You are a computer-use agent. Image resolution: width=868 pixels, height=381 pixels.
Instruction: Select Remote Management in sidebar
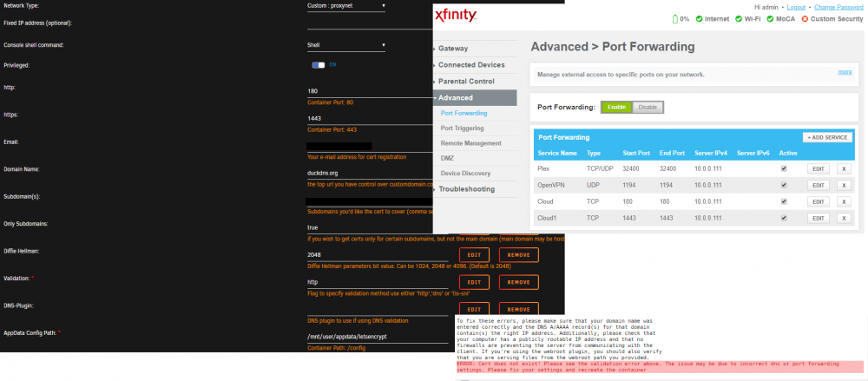coord(471,143)
